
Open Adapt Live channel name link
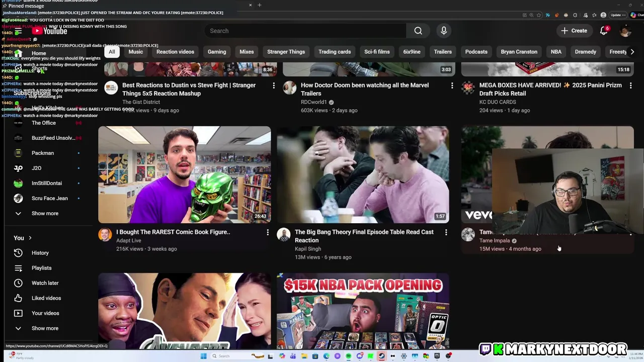click(129, 240)
